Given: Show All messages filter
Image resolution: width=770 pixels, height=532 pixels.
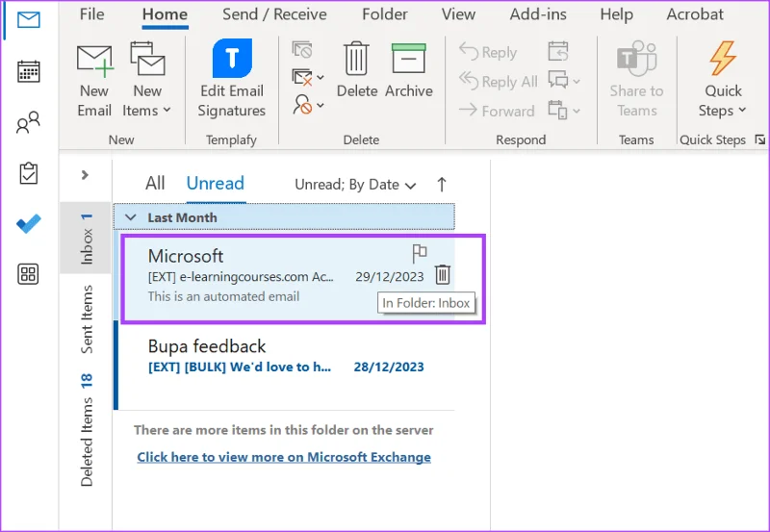Looking at the screenshot, I should point(155,184).
